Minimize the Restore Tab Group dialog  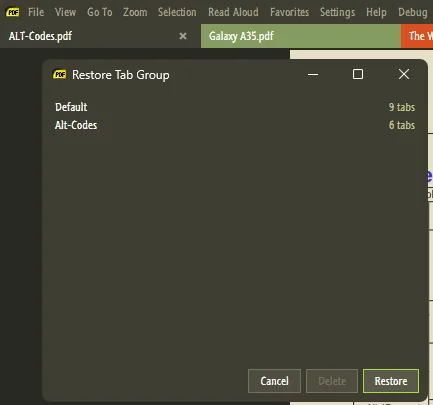[x=313, y=74]
